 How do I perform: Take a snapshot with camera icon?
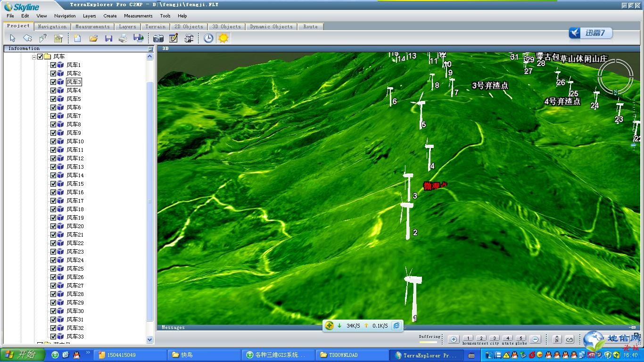pos(158,38)
